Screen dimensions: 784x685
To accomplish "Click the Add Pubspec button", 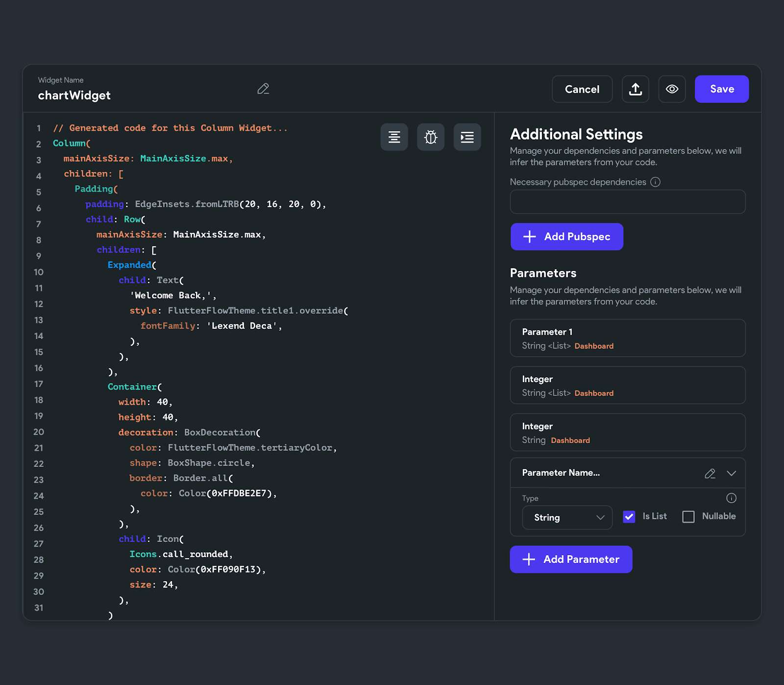I will click(x=566, y=237).
